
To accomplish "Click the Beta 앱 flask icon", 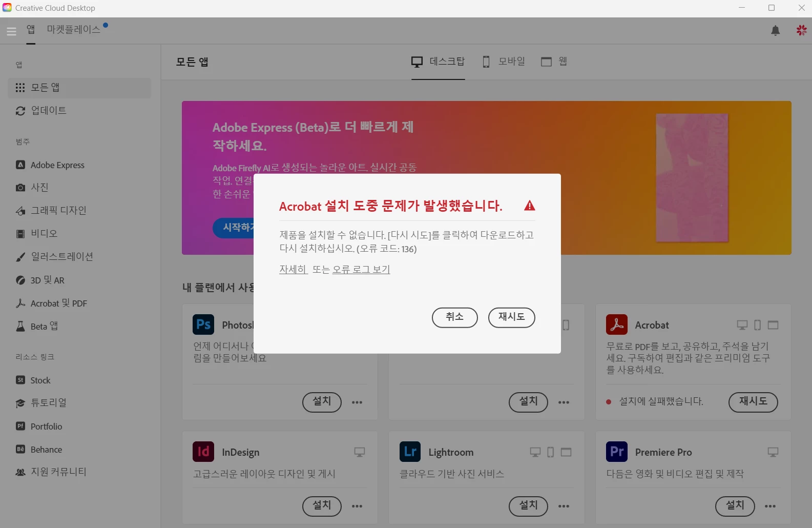I will [x=20, y=326].
